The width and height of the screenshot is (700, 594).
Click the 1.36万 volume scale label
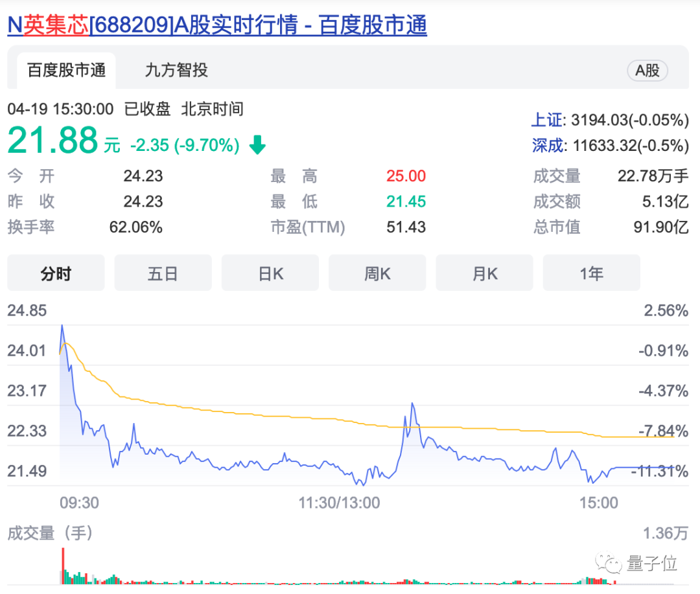pos(666,533)
